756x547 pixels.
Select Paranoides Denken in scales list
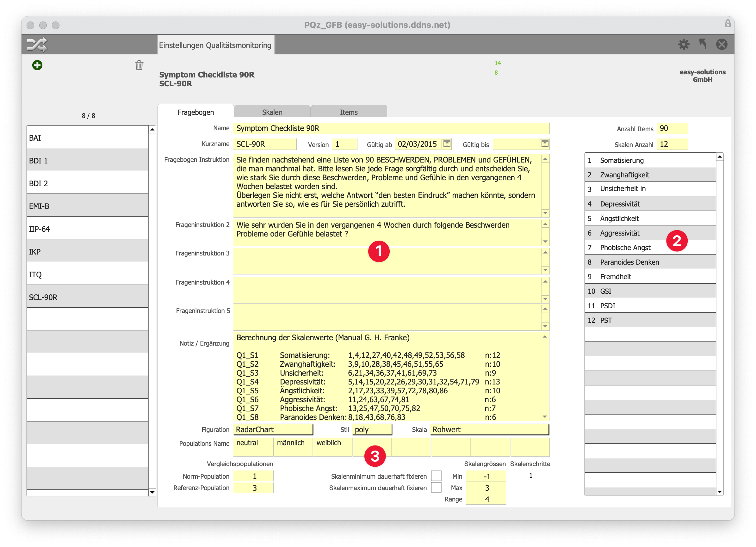point(650,262)
